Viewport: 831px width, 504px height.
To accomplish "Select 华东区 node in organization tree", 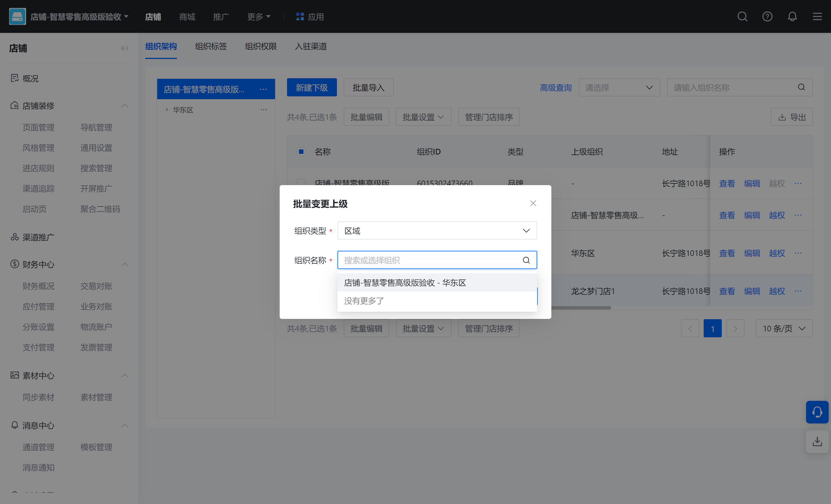I will 183,110.
